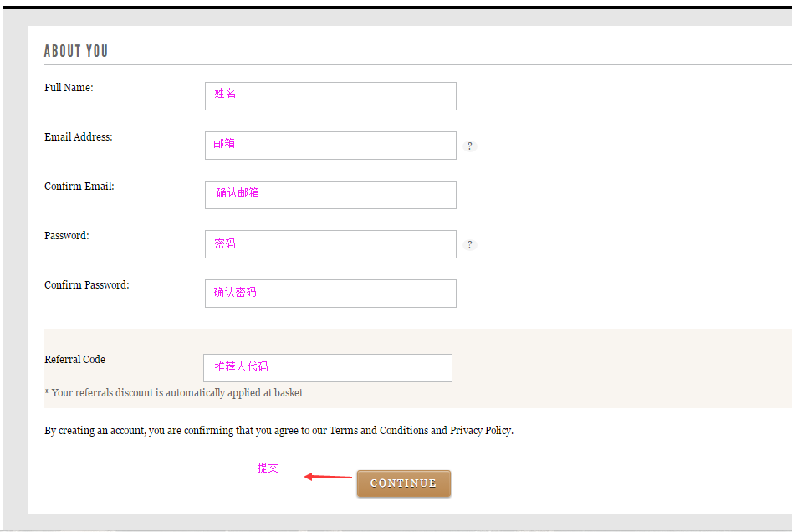Click the Password label text
The width and height of the screenshot is (792, 532).
(x=67, y=235)
